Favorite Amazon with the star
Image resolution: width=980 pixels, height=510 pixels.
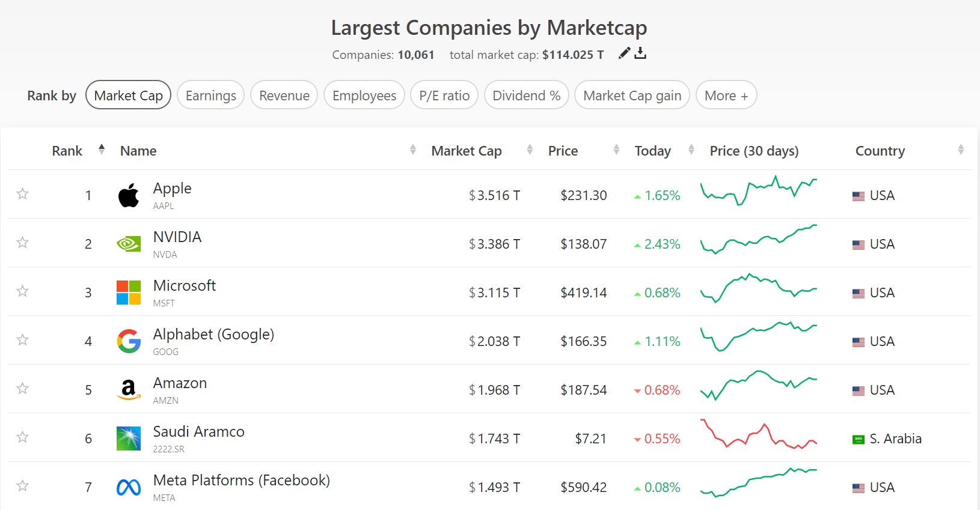click(x=22, y=388)
